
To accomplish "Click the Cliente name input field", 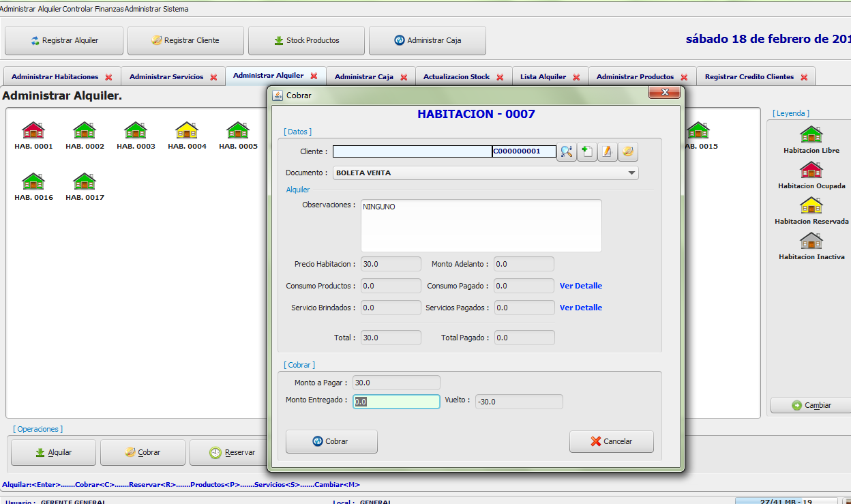I will tap(413, 151).
